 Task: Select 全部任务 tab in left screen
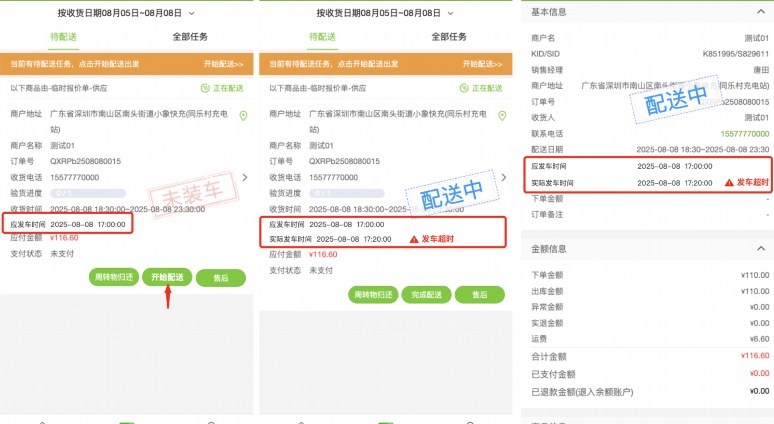[190, 37]
